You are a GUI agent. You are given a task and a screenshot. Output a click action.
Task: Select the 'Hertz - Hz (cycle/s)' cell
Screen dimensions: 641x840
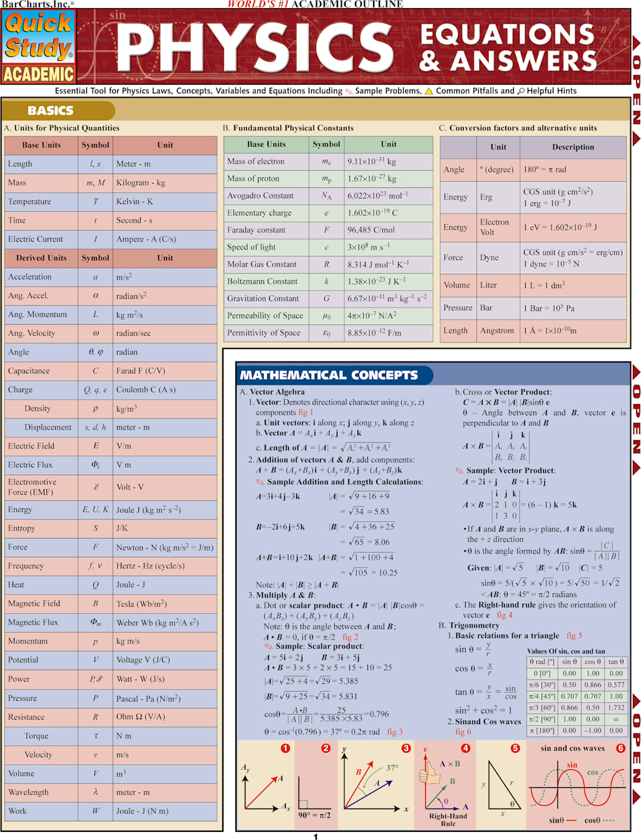tap(165, 566)
